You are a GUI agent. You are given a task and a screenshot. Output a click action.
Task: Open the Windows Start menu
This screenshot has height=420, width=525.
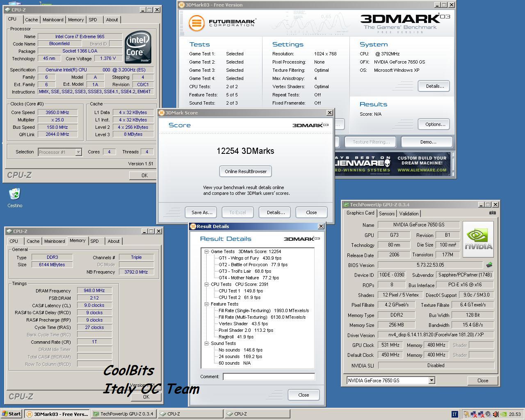click(11, 414)
